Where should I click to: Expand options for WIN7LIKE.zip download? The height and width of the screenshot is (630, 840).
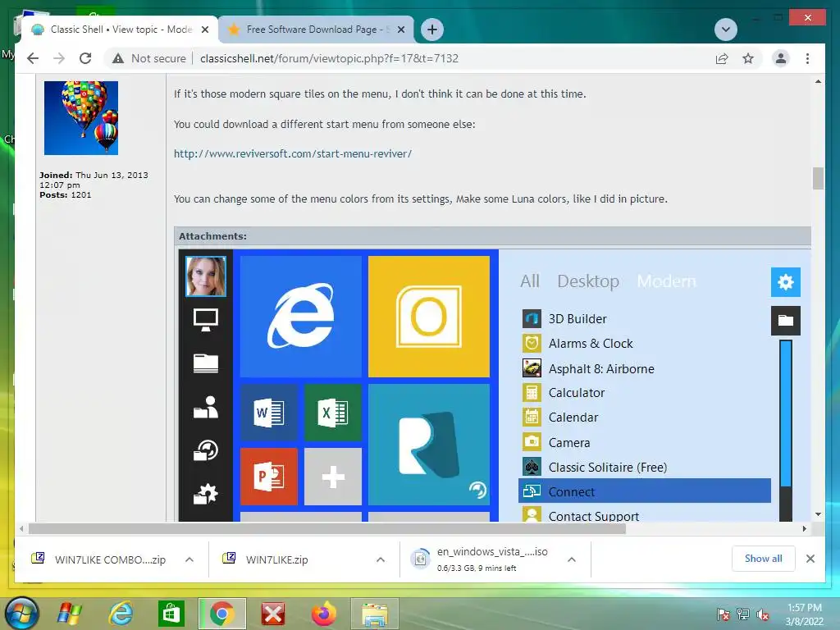pos(381,559)
